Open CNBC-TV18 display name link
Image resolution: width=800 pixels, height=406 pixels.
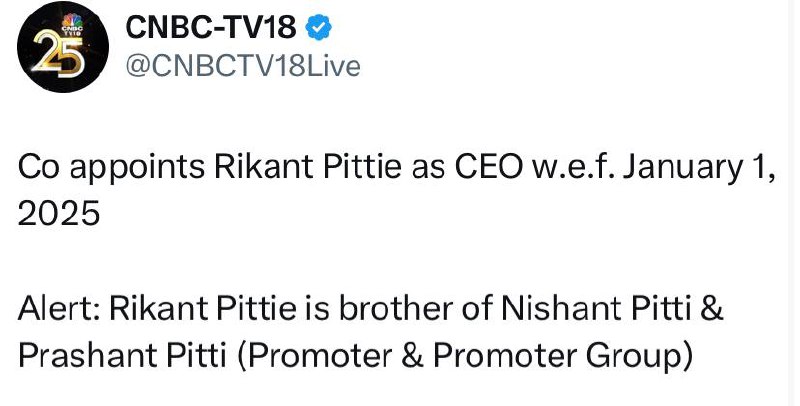pos(211,27)
